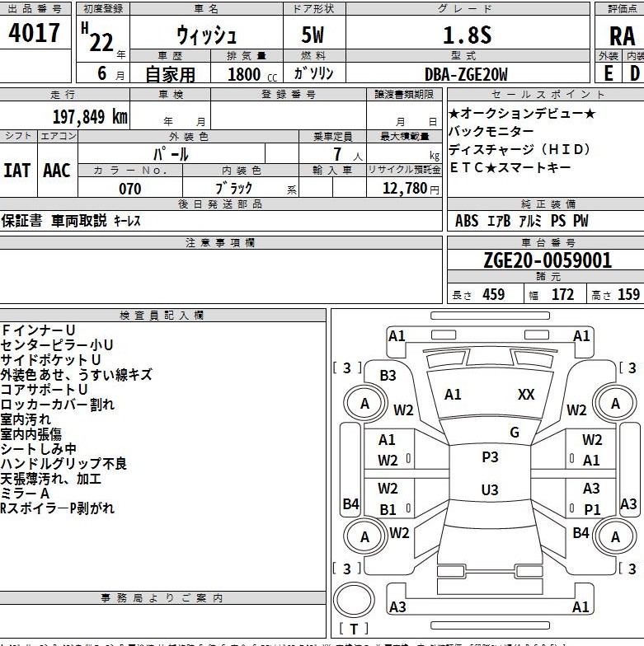This screenshot has height=646, width=644.
Task: Click エアB in genuine equipment
Action: [499, 221]
